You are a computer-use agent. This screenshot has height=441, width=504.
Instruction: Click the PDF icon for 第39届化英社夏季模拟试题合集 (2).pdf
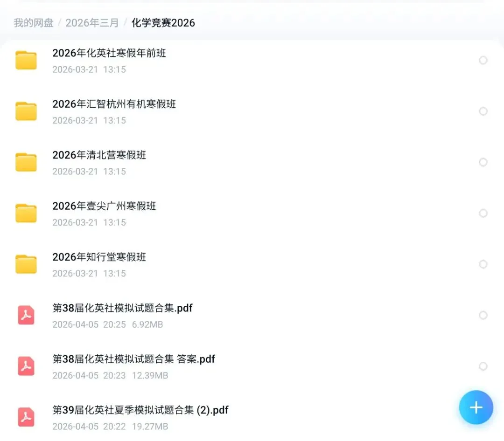pos(26,418)
